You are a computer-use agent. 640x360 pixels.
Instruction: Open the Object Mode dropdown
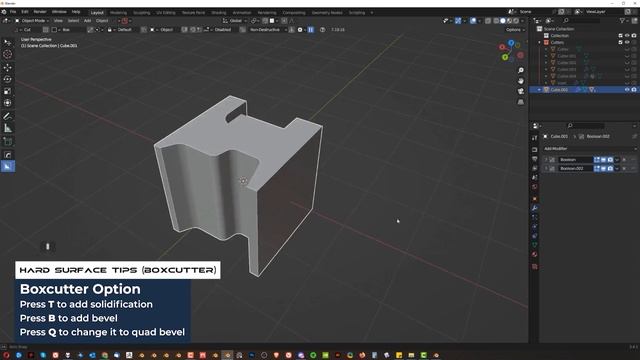pos(32,21)
